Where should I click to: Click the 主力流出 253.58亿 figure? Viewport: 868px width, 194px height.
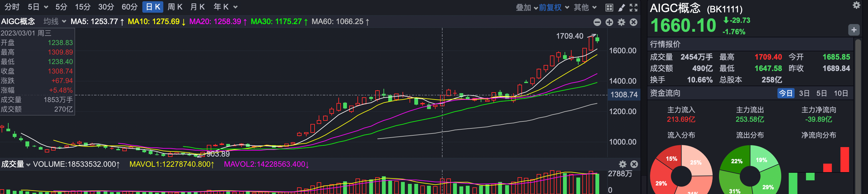[750, 120]
